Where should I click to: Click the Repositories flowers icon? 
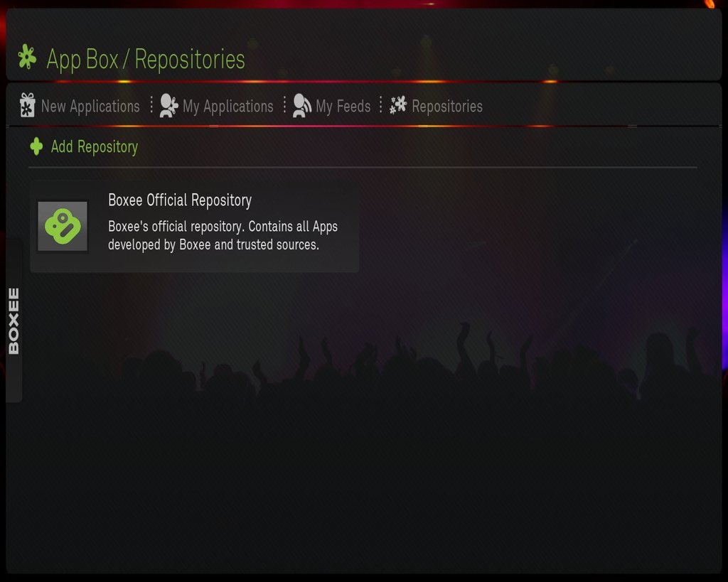click(398, 105)
